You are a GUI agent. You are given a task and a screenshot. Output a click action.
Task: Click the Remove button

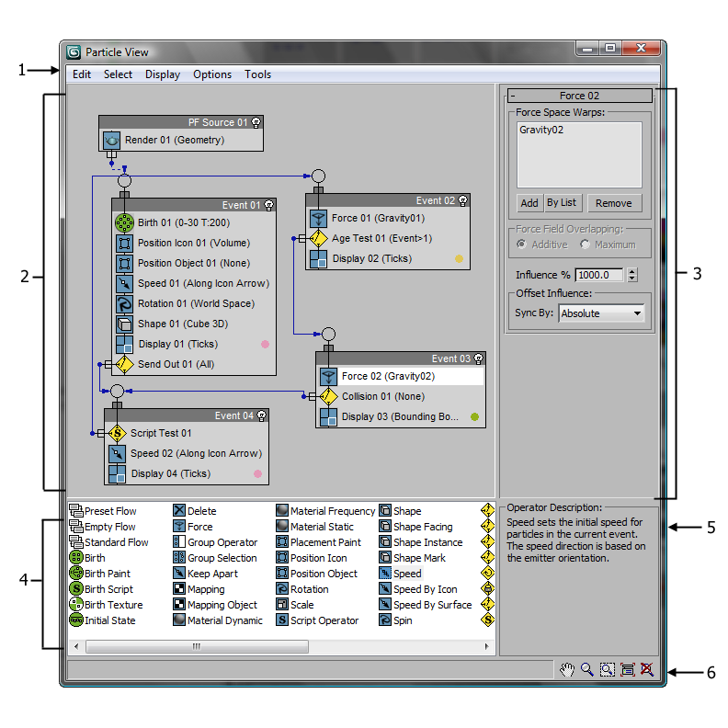(614, 203)
